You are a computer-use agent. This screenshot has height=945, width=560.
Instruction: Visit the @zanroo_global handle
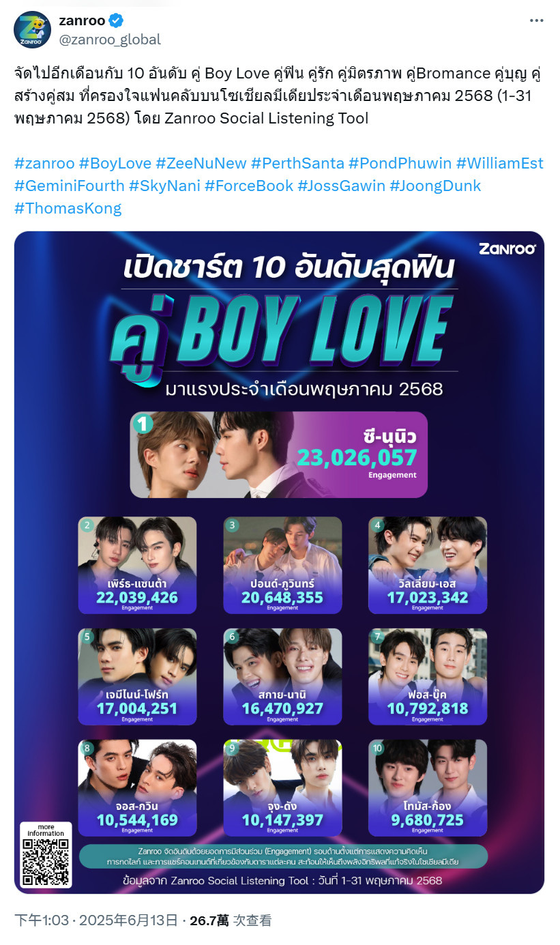(110, 40)
